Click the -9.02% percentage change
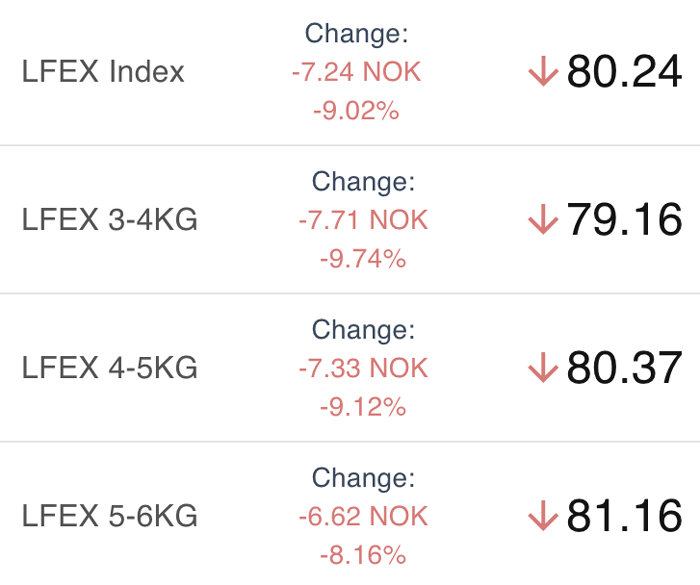This screenshot has width=700, height=585. pyautogui.click(x=356, y=110)
